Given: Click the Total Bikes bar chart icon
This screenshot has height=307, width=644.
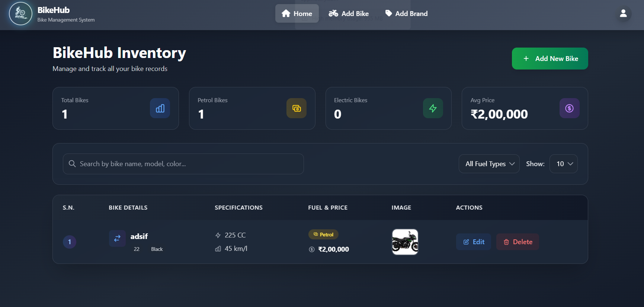Looking at the screenshot, I should tap(160, 108).
